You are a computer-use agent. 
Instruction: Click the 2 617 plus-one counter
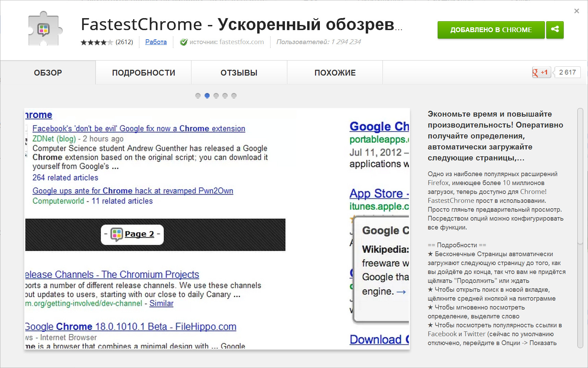(x=567, y=72)
